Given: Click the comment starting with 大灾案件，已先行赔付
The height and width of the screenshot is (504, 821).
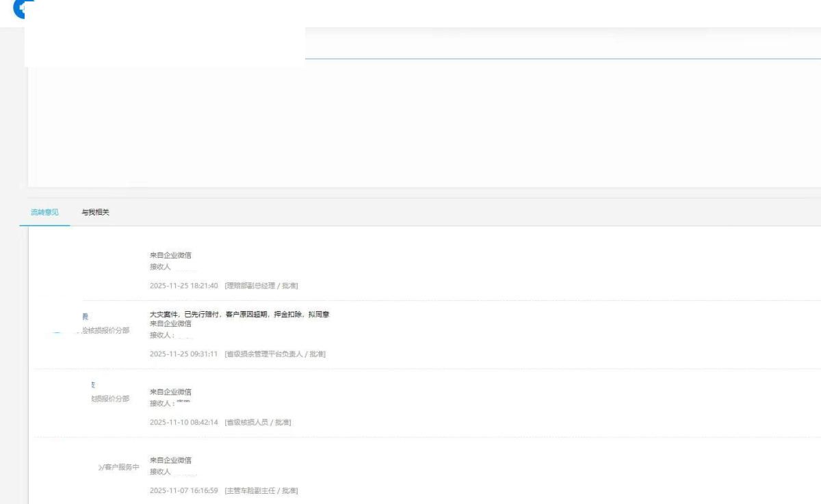Looking at the screenshot, I should point(239,315).
